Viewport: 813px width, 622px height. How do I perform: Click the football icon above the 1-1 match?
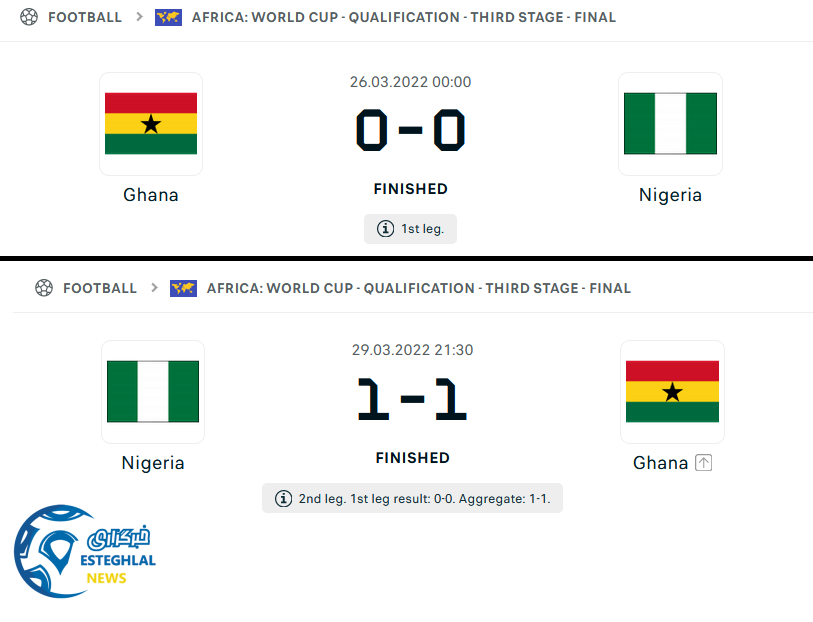tap(43, 288)
